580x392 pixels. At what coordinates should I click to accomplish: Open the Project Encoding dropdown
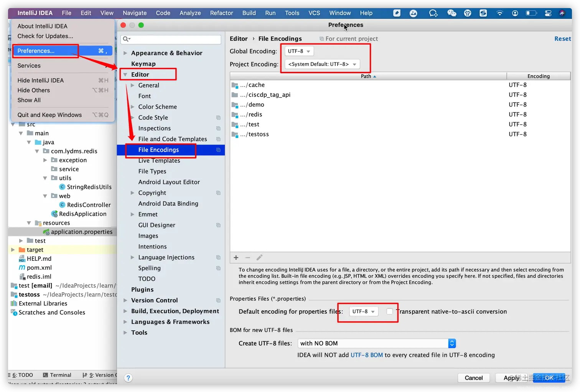point(322,64)
